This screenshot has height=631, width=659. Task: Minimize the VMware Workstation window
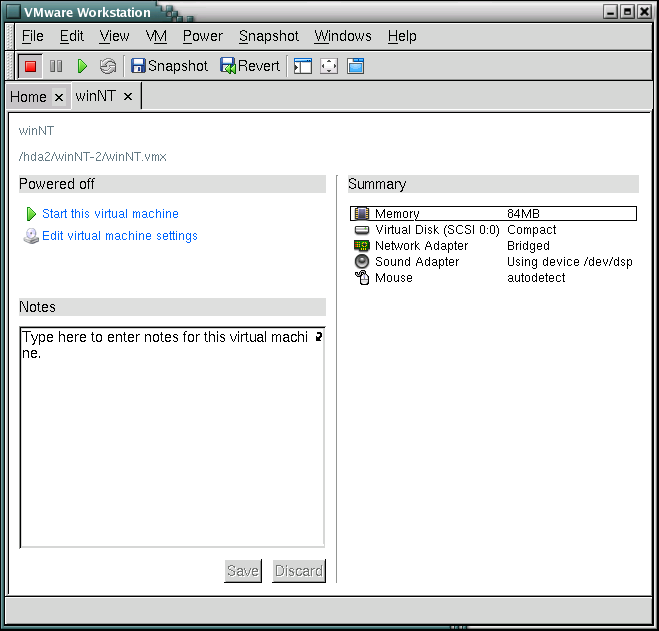pyautogui.click(x=610, y=11)
